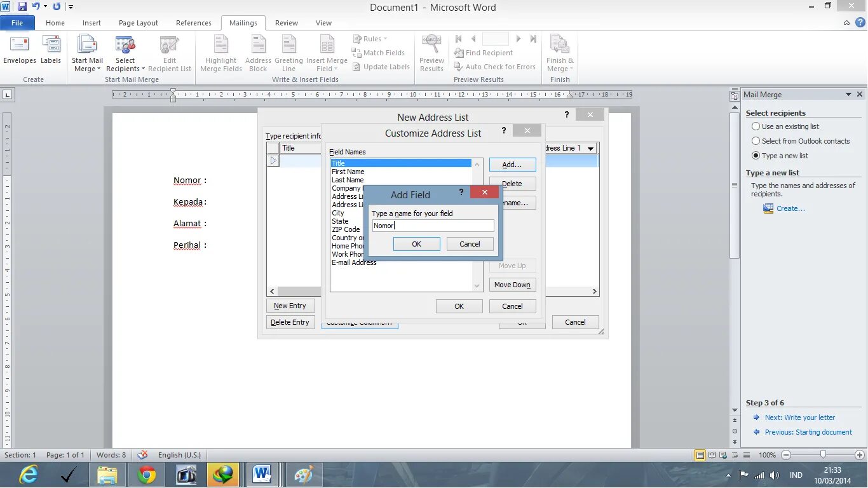Go to the first record arrow
The image size is (868, 488).
459,39
